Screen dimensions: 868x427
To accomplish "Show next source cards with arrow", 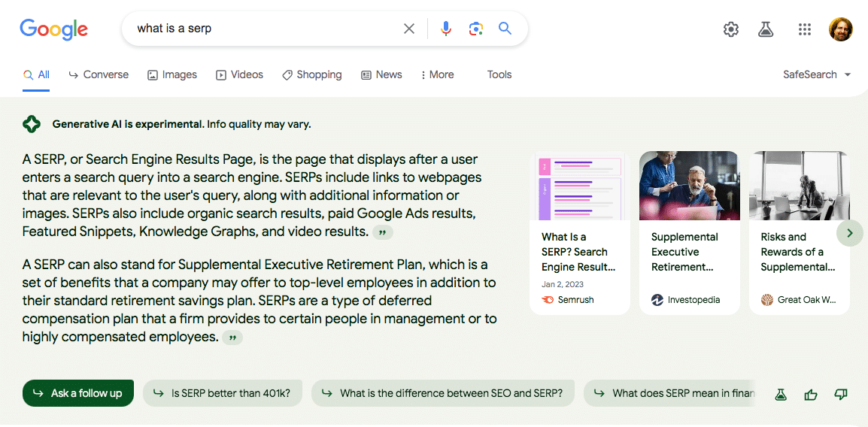I will pos(850,233).
